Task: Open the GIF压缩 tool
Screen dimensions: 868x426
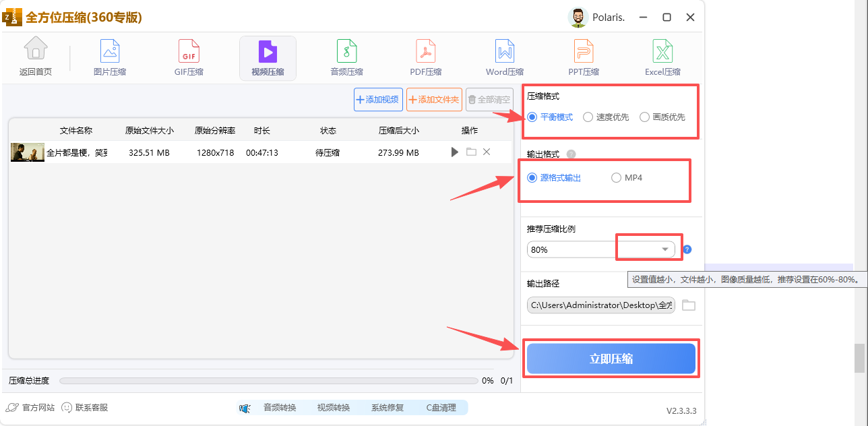Action: (188, 57)
